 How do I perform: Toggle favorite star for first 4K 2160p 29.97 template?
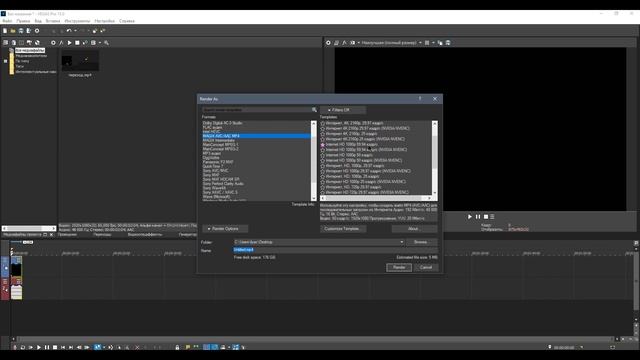[x=323, y=123]
